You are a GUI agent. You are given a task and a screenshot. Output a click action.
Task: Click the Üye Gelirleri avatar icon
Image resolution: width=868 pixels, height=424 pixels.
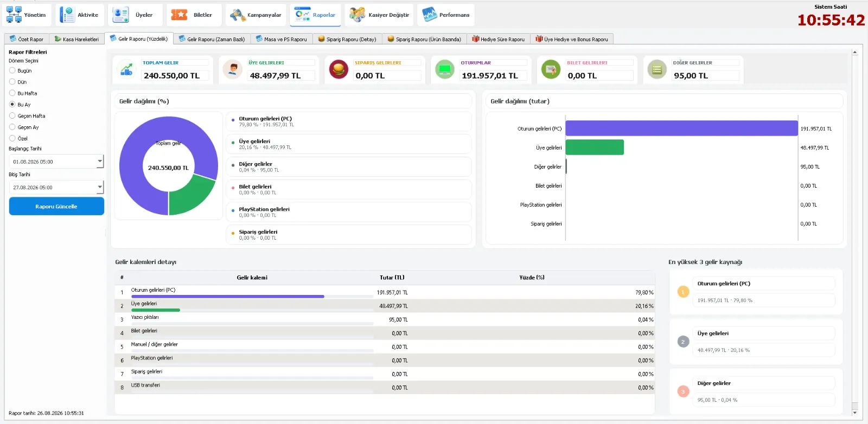pyautogui.click(x=232, y=69)
